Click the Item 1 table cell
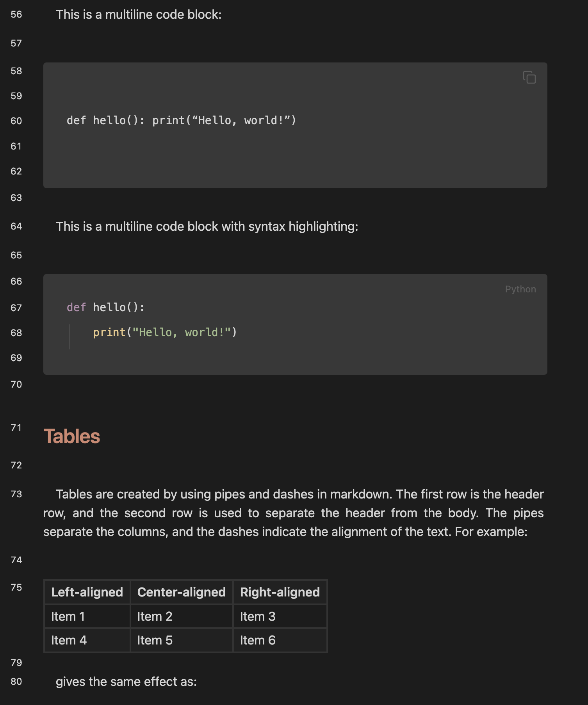 pos(87,616)
